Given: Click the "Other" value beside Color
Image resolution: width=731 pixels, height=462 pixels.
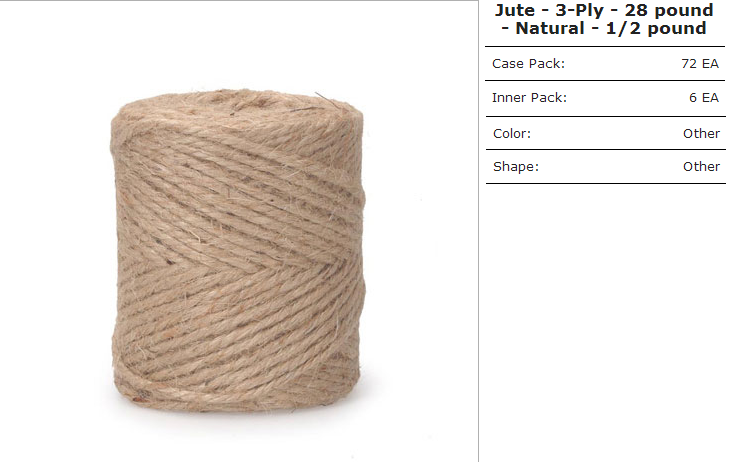Looking at the screenshot, I should (701, 134).
